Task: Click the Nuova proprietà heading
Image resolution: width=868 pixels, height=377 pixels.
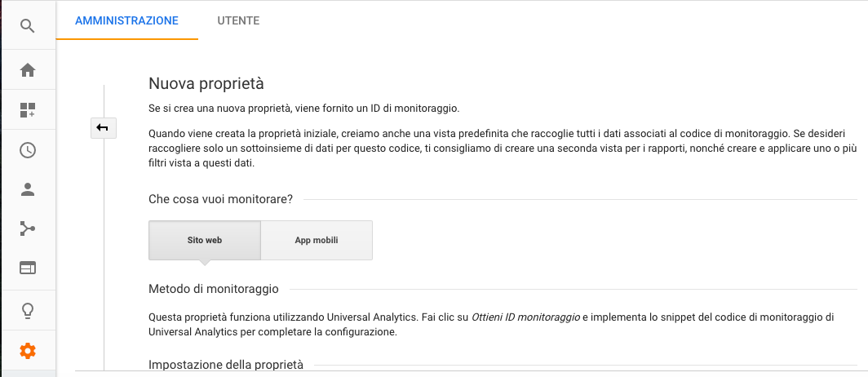Action: [206, 83]
